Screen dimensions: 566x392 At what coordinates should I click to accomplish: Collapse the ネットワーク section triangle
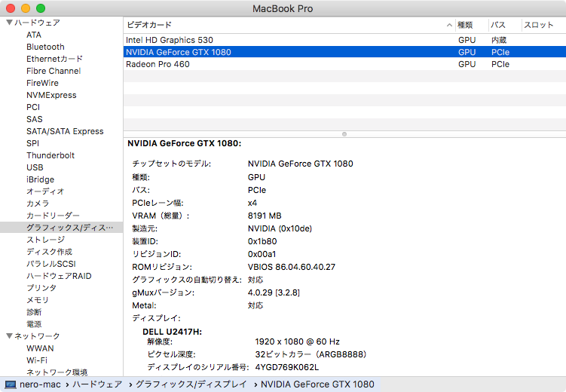(x=10, y=335)
